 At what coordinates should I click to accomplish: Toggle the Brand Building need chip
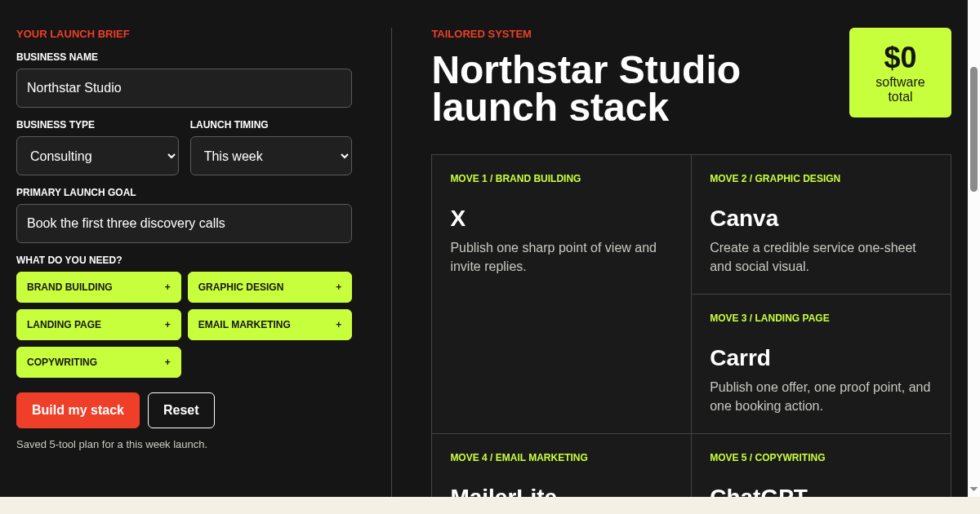coord(99,287)
